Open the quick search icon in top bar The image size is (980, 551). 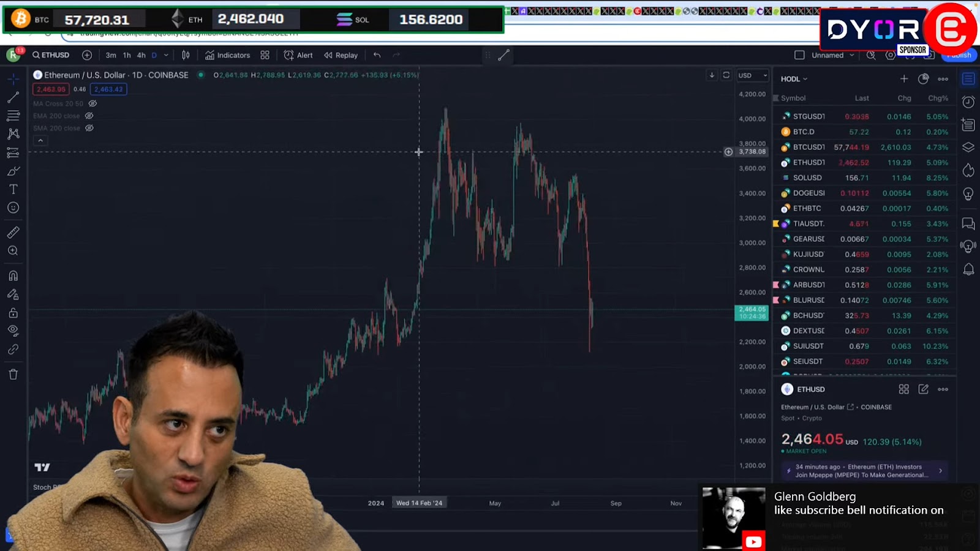tap(871, 55)
